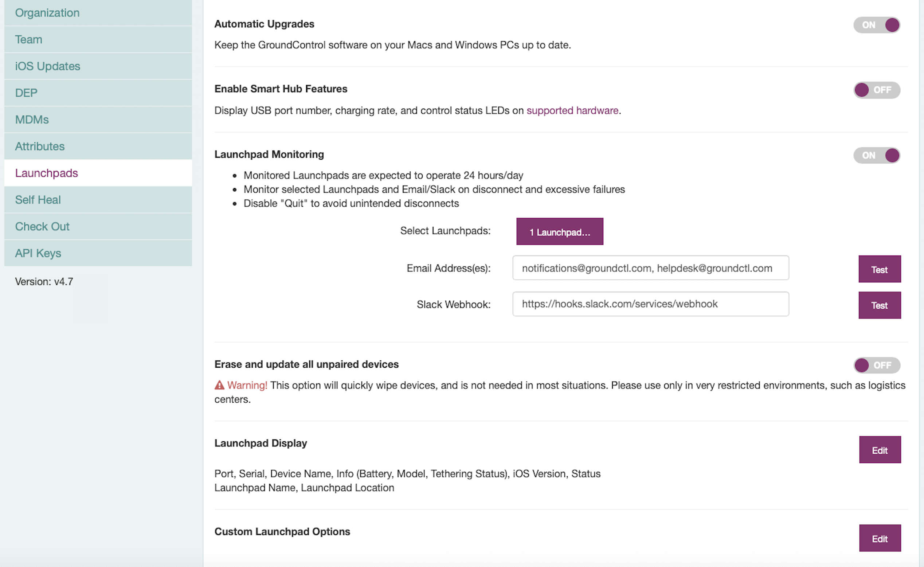Open Check Out in the sidebar

[x=42, y=227]
